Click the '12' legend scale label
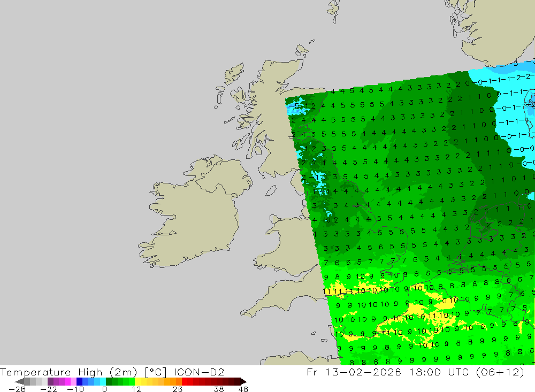Screen dimensions: 535x392 click(136, 389)
